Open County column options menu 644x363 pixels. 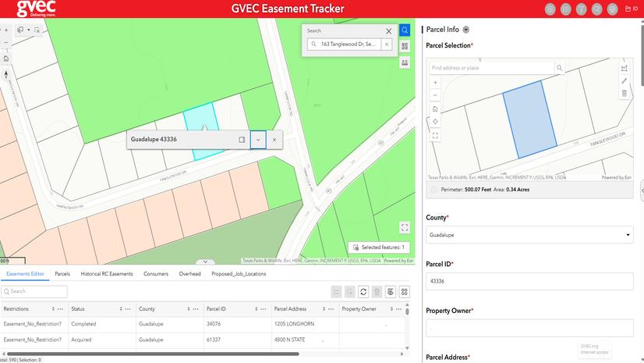click(x=196, y=309)
